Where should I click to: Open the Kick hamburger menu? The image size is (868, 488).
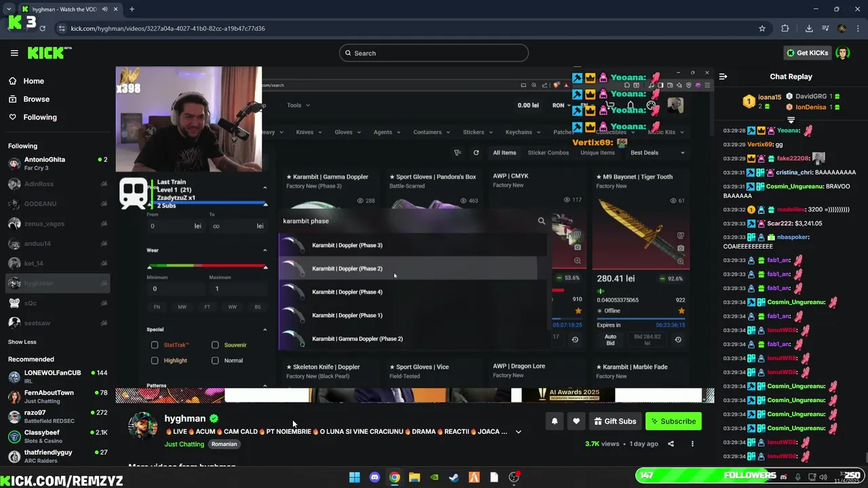[x=14, y=53]
